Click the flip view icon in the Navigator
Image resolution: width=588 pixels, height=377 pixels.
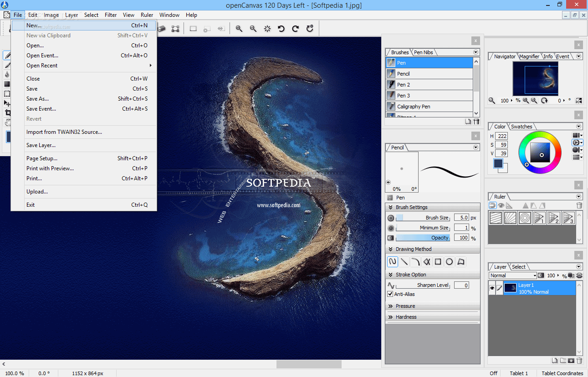tap(579, 101)
